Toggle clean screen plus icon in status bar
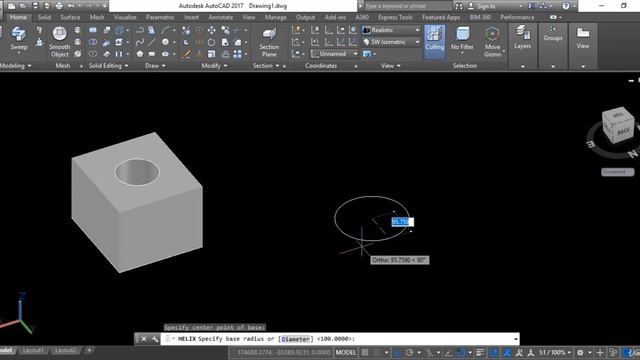Image resolution: width=640 pixels, height=360 pixels. click(600, 352)
